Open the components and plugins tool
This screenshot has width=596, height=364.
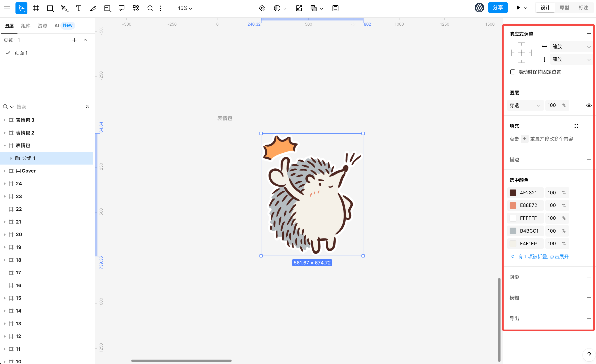(136, 8)
